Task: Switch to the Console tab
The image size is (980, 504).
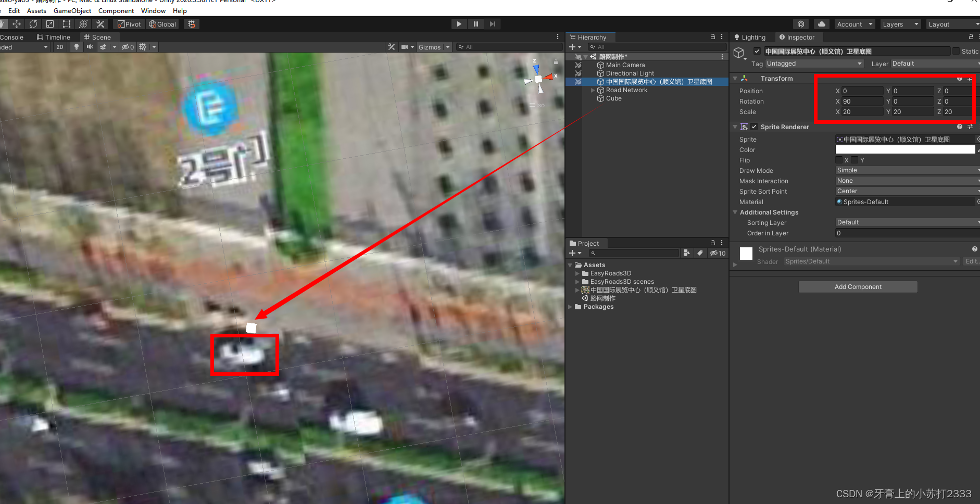Action: 11,37
